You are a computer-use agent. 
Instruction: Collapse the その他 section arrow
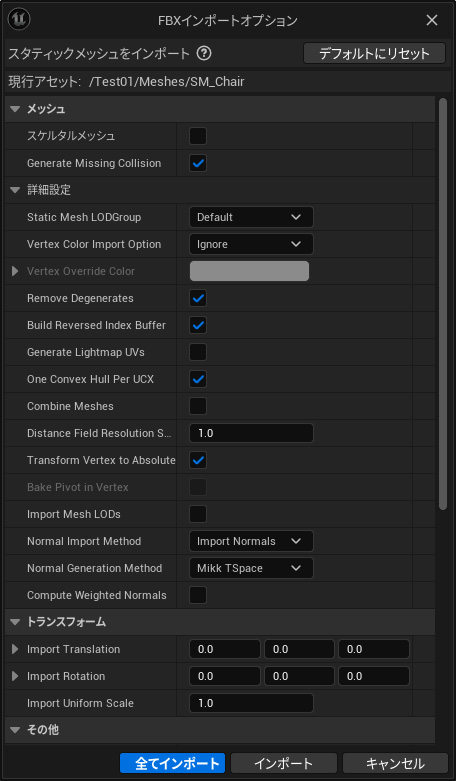click(x=15, y=730)
